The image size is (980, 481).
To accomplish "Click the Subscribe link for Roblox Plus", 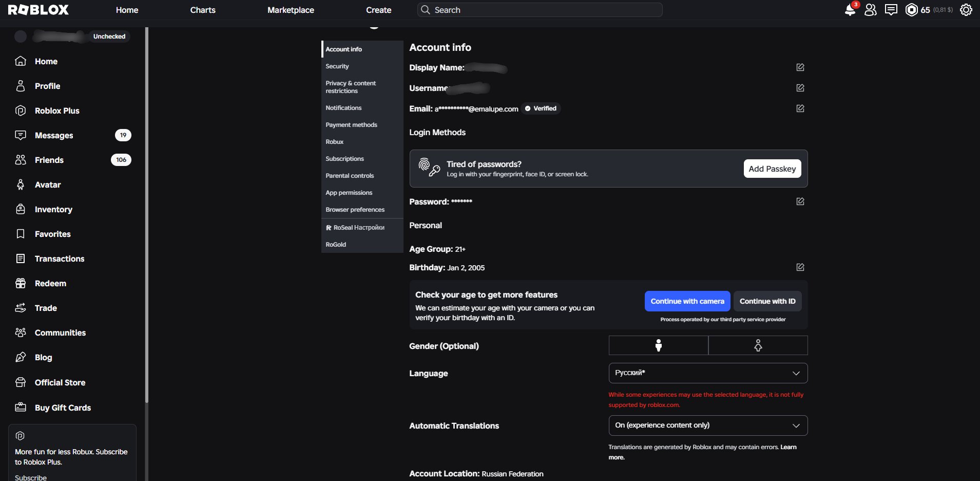I will [x=31, y=477].
